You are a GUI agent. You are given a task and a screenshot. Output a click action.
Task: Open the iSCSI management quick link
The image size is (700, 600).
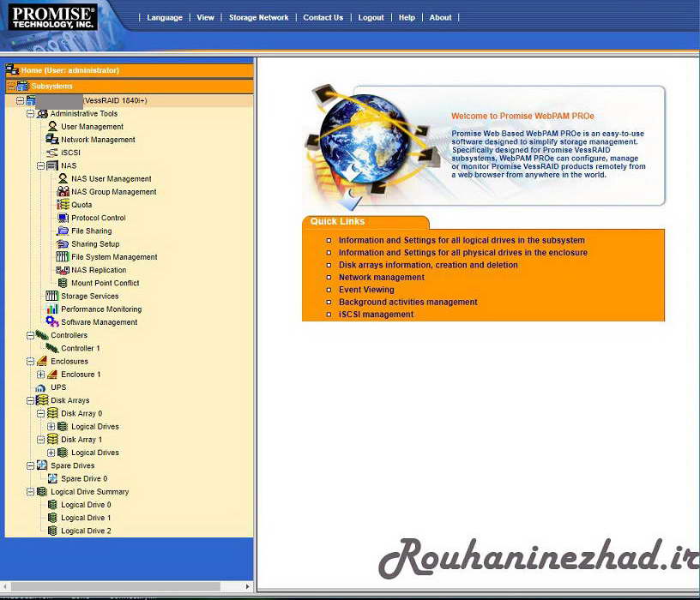pos(377,315)
